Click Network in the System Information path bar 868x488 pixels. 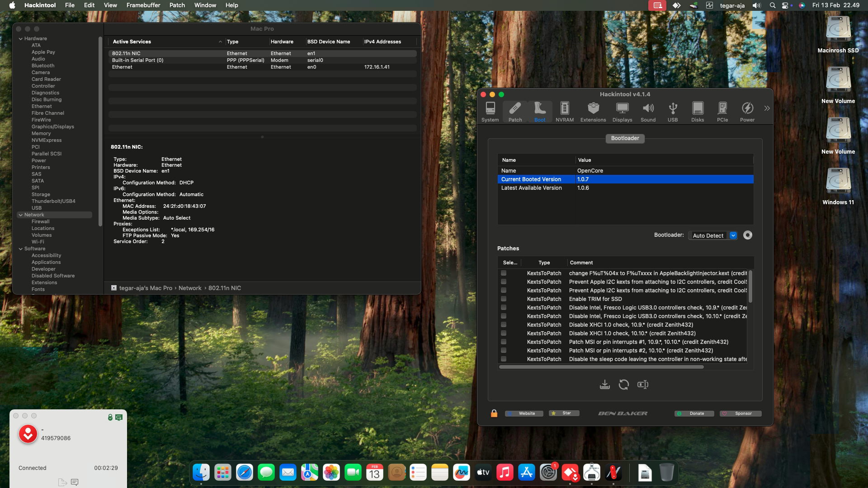pos(190,288)
